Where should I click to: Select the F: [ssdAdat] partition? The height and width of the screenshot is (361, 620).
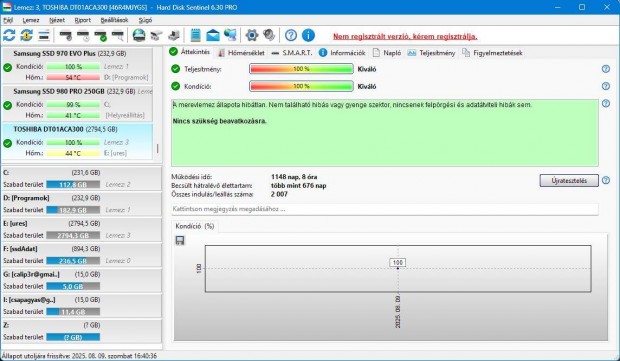pyautogui.click(x=81, y=255)
